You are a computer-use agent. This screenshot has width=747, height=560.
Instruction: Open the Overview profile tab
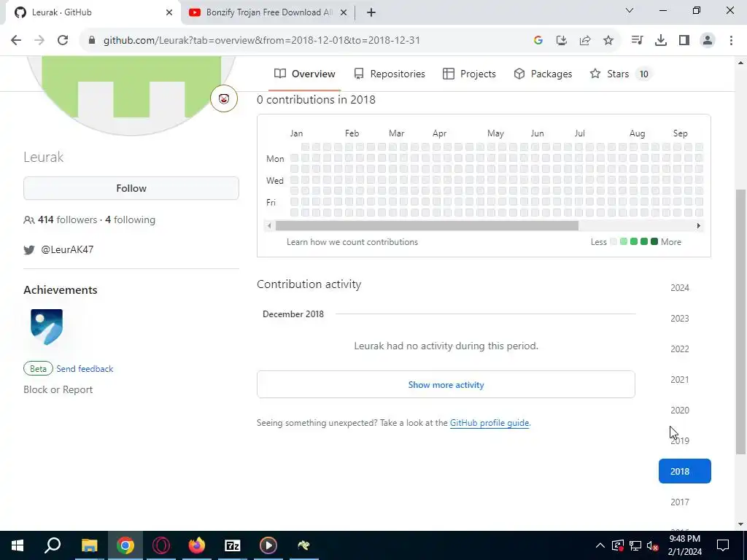[x=305, y=74]
